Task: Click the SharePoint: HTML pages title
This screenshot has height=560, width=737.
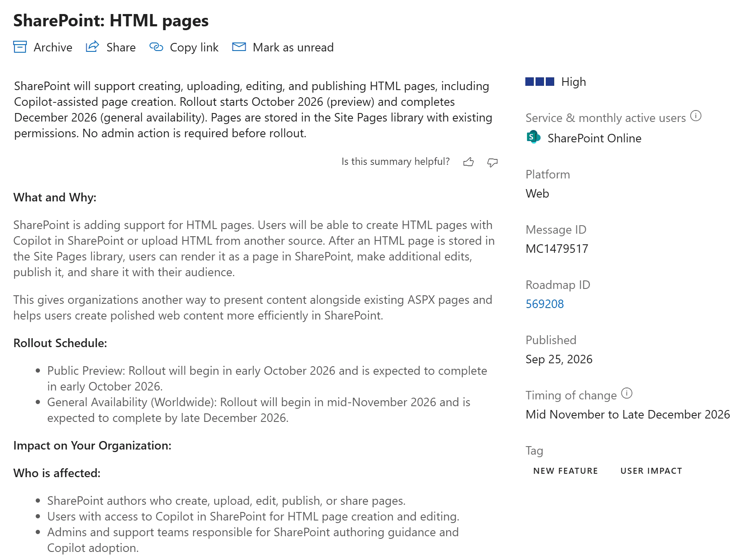Action: pos(111,20)
